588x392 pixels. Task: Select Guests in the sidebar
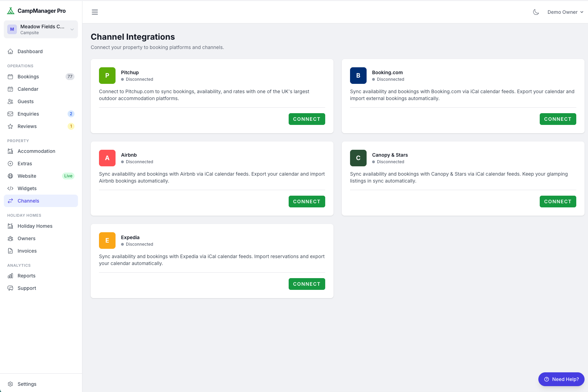coord(41,101)
